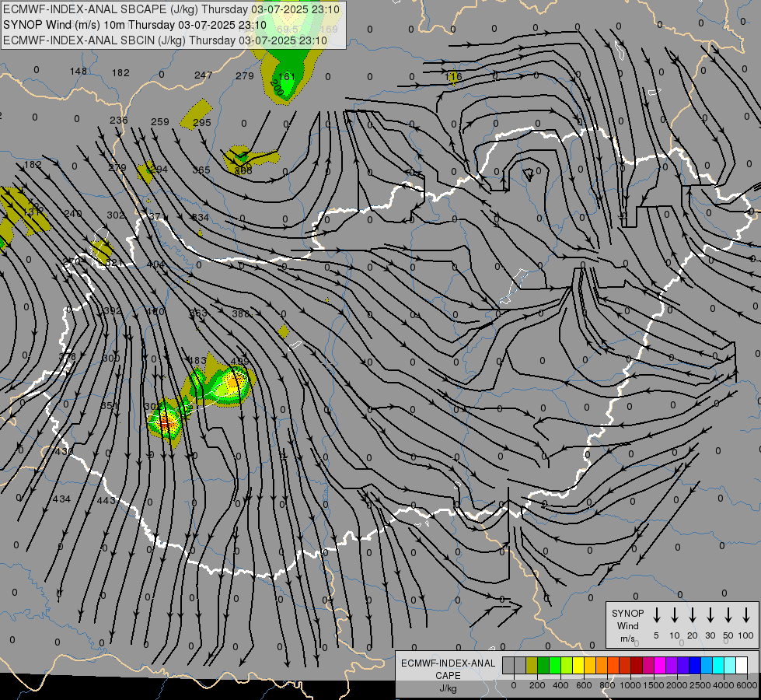
Task: Click the 600 tick label under the color bar
Action: [584, 685]
